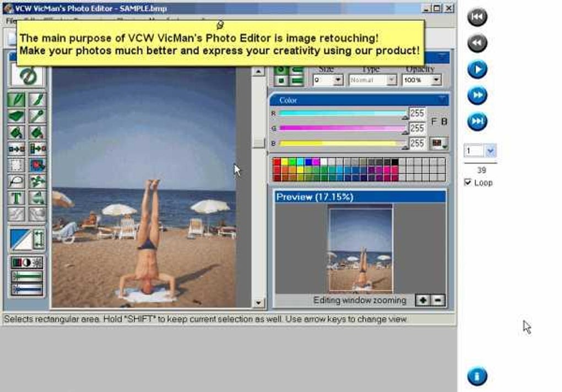Screen dimensions: 562x392
Task: Skip to last frame in player
Action: pyautogui.click(x=477, y=121)
